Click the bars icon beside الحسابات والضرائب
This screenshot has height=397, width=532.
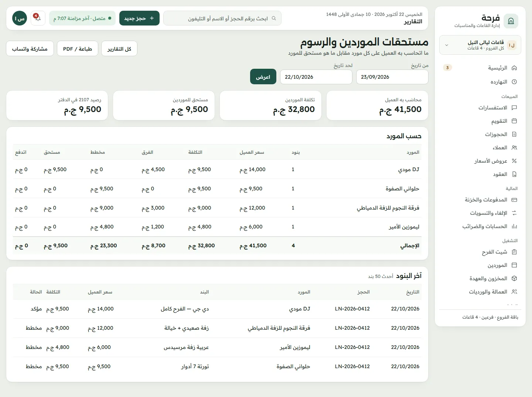[x=514, y=226]
